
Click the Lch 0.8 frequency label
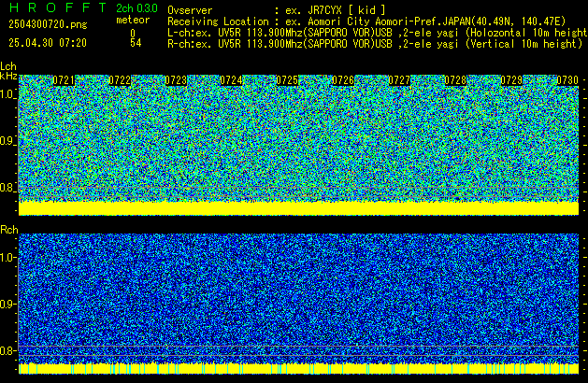(x=7, y=188)
